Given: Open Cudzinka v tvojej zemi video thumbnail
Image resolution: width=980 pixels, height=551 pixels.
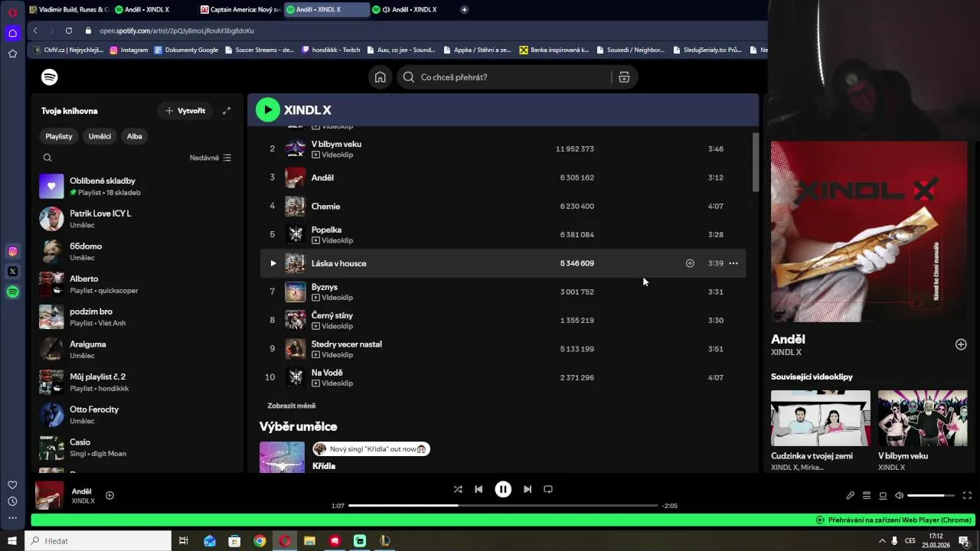Looking at the screenshot, I should (x=821, y=418).
